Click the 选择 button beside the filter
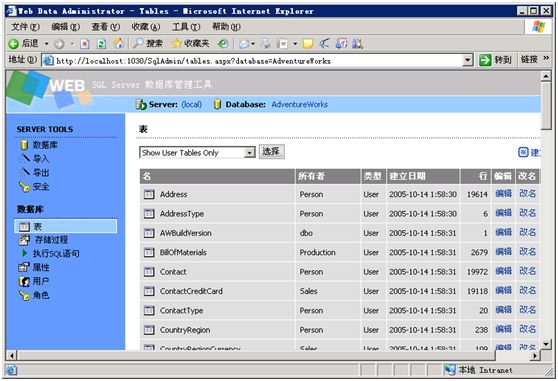The width and height of the screenshot is (558, 381). (x=271, y=152)
